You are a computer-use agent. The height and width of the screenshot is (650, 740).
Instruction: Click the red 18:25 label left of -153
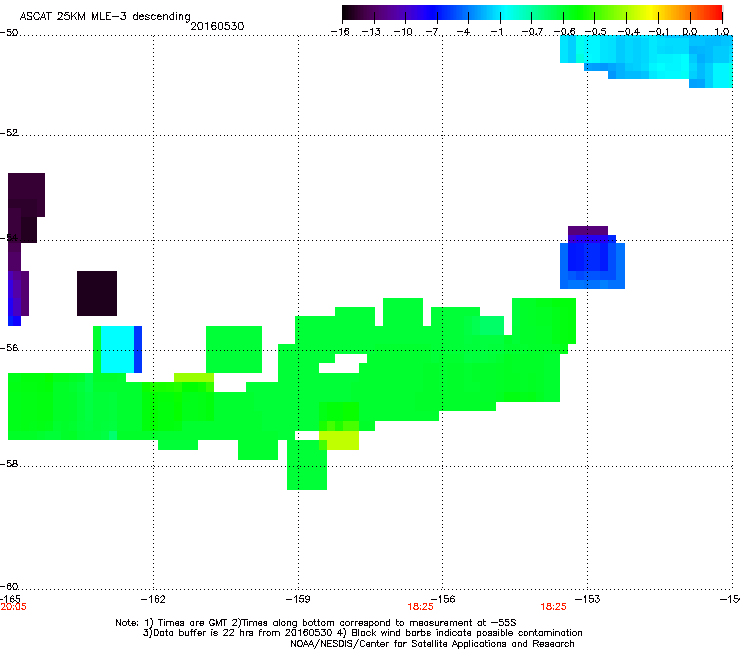(x=553, y=607)
